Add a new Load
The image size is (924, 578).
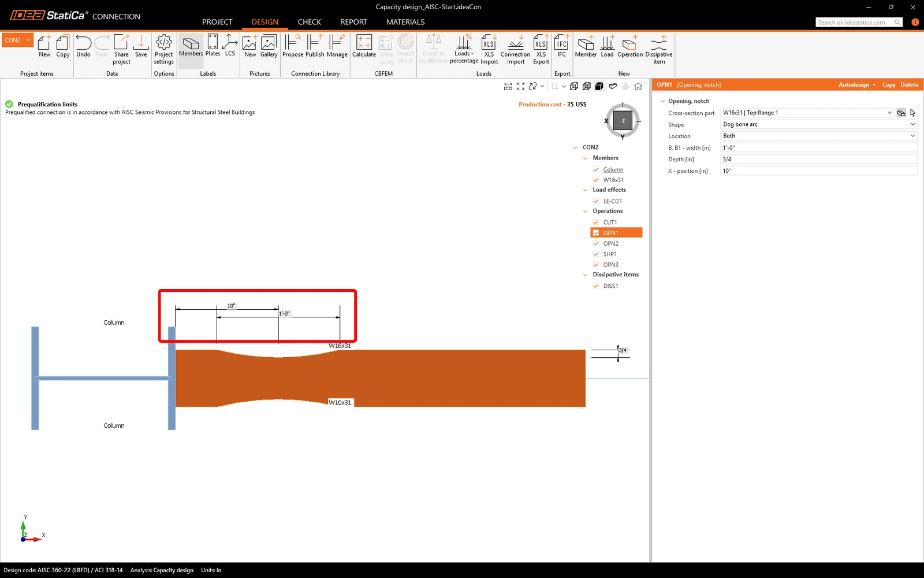coord(608,46)
